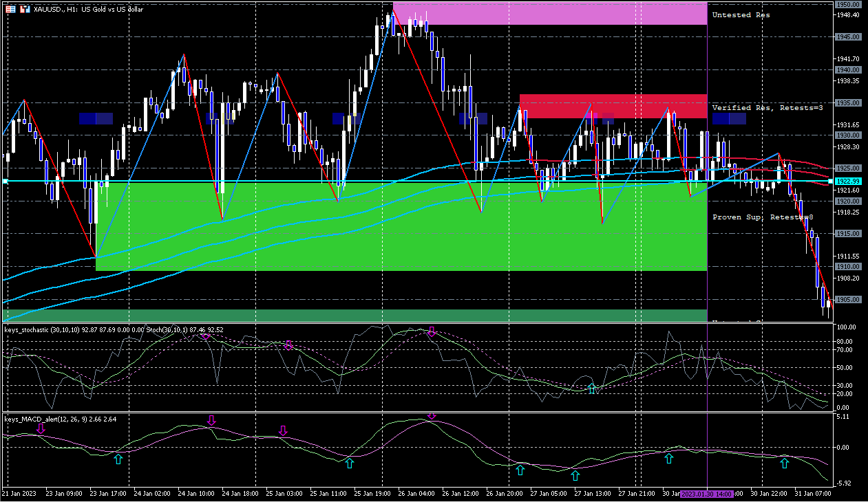868x502 pixels.
Task: Click the save-template icon next to chart title
Action: [25, 10]
